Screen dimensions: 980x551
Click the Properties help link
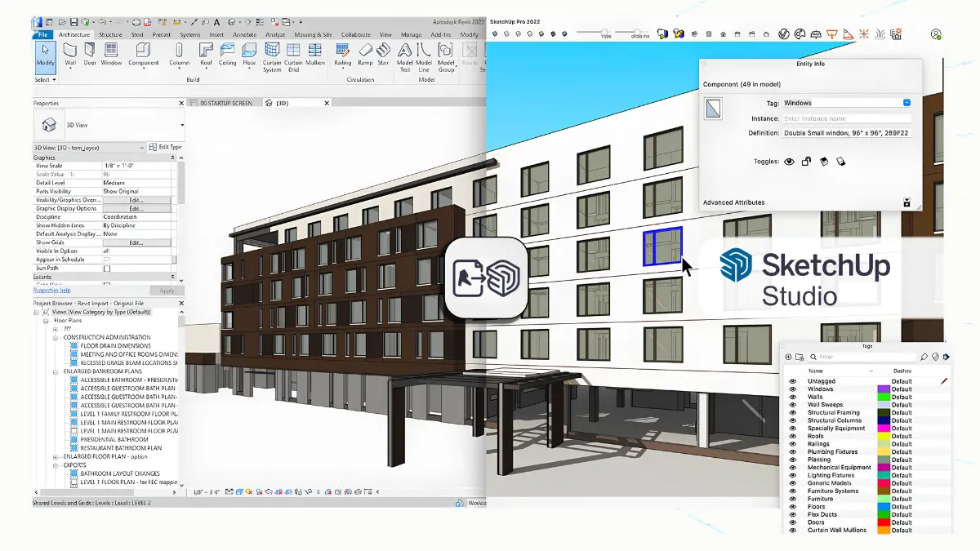click(51, 290)
